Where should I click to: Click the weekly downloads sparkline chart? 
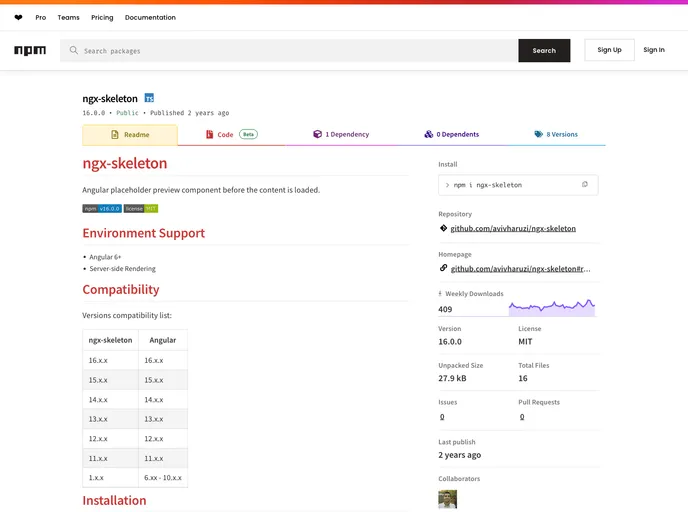(552, 308)
